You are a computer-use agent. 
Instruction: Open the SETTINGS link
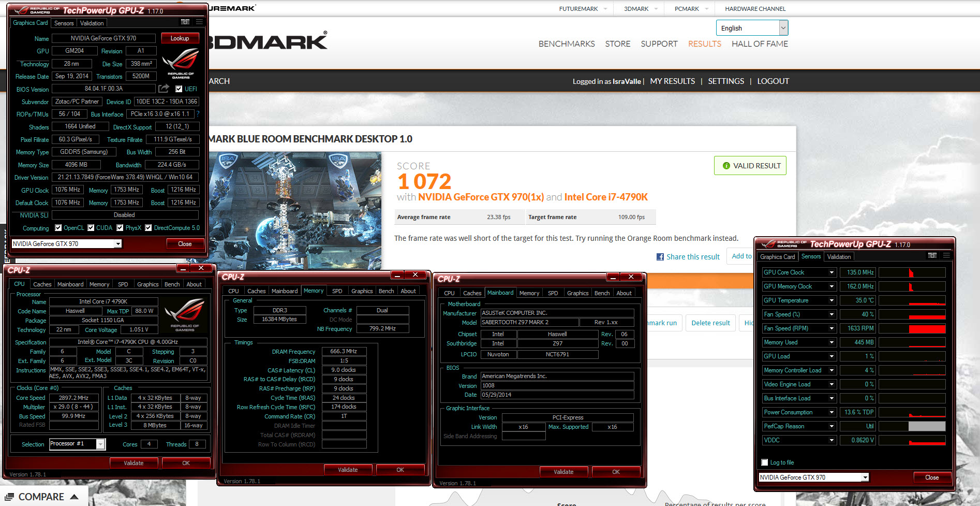click(x=726, y=81)
